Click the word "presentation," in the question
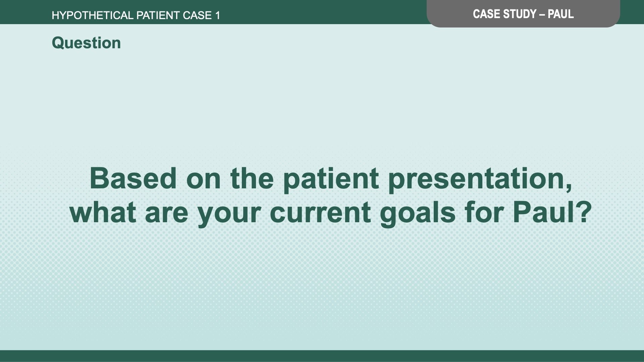644x362 pixels. coord(480,179)
